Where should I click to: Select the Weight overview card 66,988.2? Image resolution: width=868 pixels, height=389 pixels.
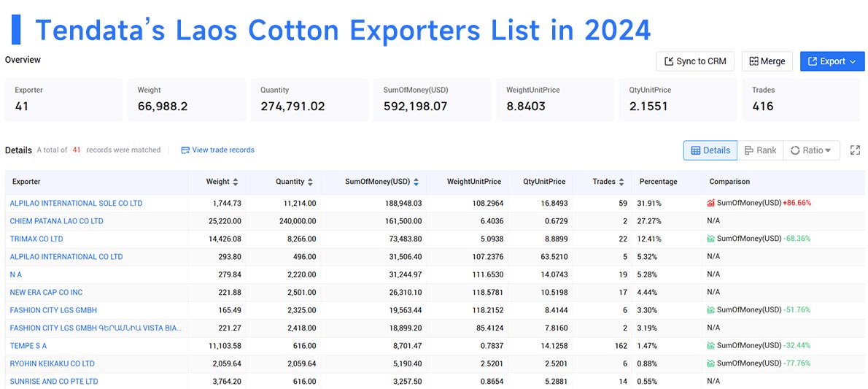coord(187,100)
